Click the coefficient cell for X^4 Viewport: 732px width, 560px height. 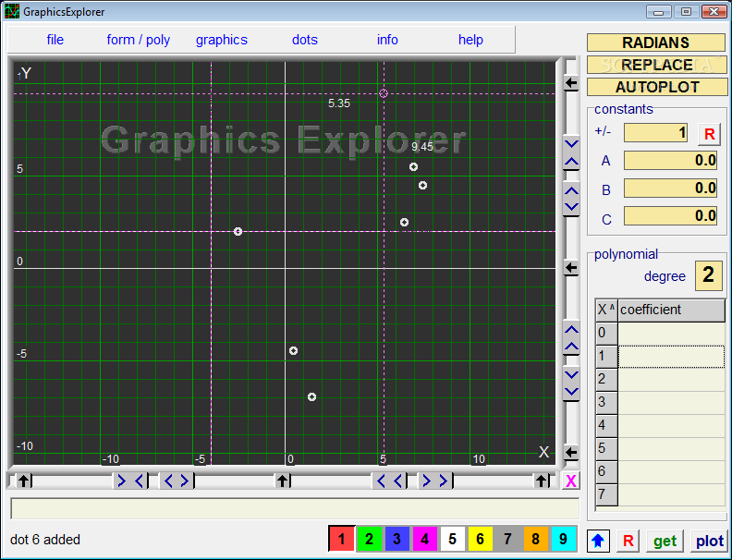[671, 426]
